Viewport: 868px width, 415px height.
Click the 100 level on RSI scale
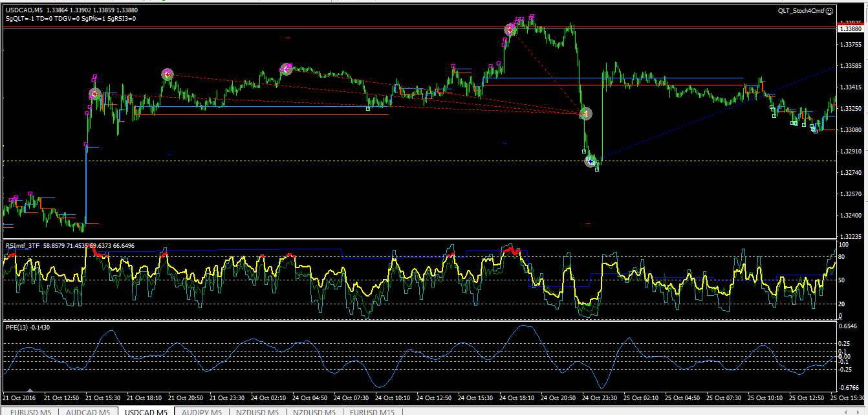tap(844, 245)
